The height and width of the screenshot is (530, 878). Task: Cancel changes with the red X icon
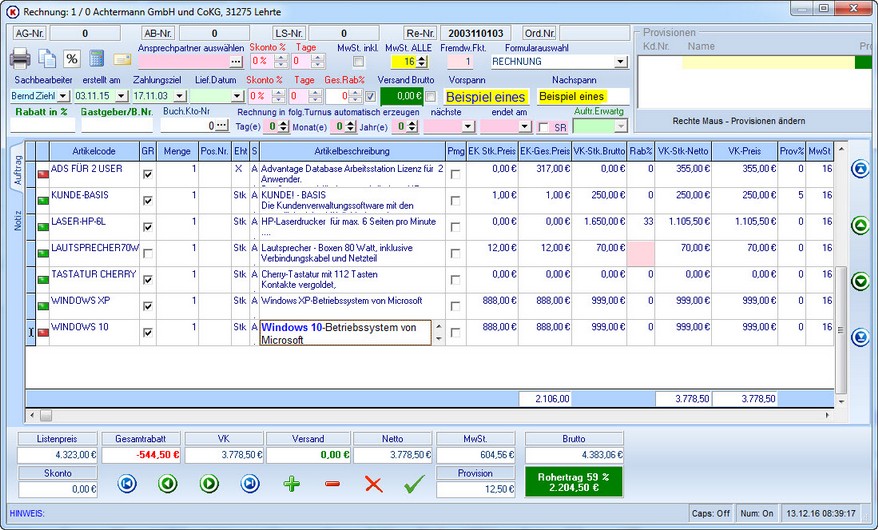tap(373, 484)
